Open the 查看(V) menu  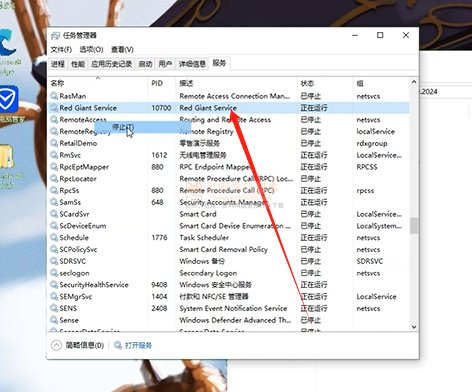(122, 50)
